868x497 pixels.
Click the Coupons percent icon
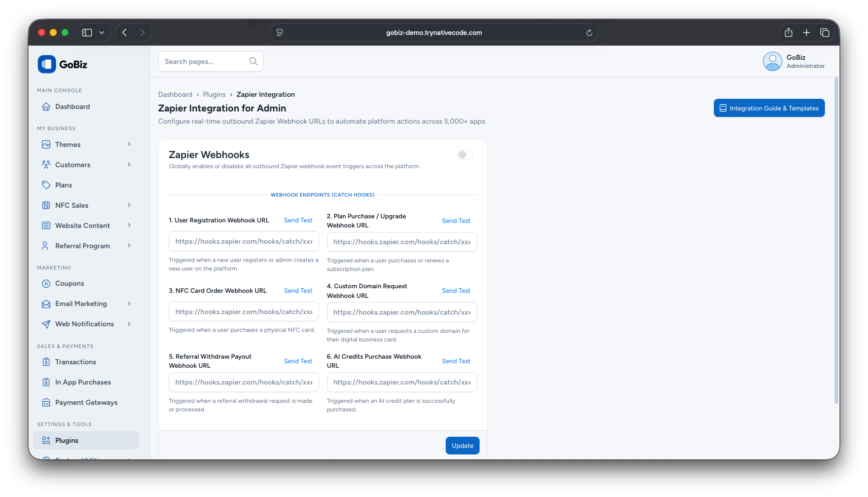click(46, 284)
